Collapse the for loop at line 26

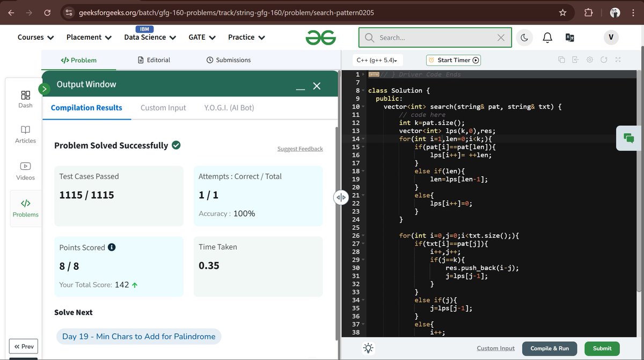364,235
